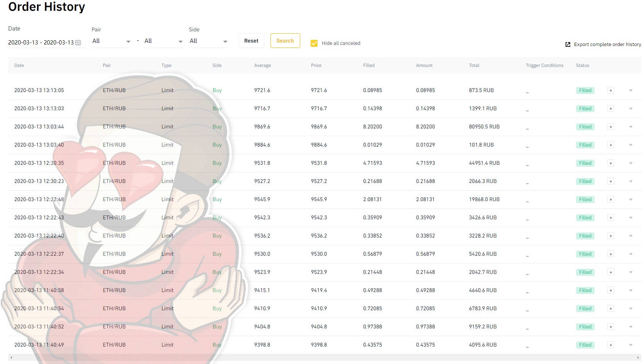The width and height of the screenshot is (644, 364).
Task: Click the Date column header
Action: click(19, 65)
